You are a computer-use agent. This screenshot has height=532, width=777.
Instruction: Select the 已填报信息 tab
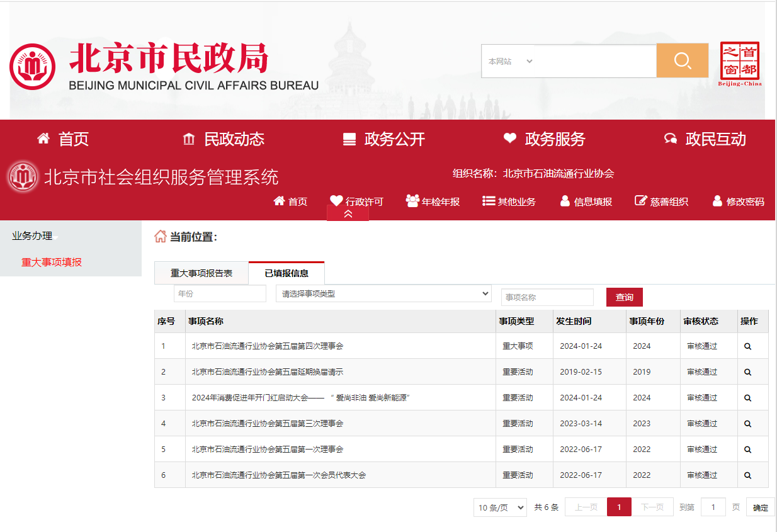point(286,273)
